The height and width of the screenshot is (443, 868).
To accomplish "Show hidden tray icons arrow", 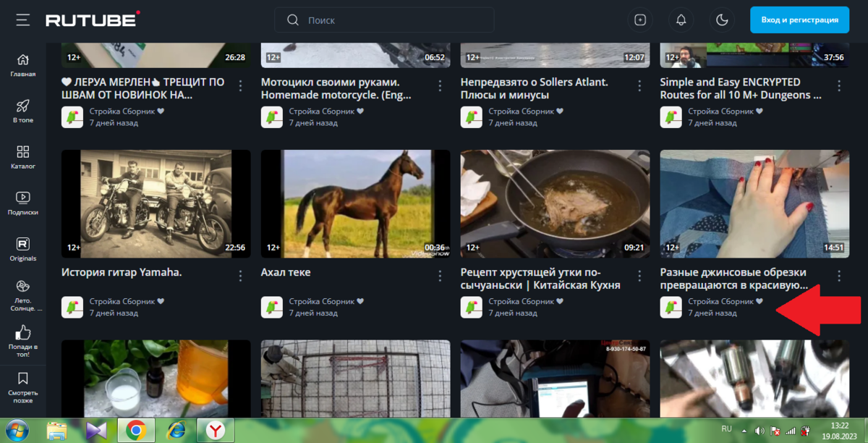I will pyautogui.click(x=744, y=431).
